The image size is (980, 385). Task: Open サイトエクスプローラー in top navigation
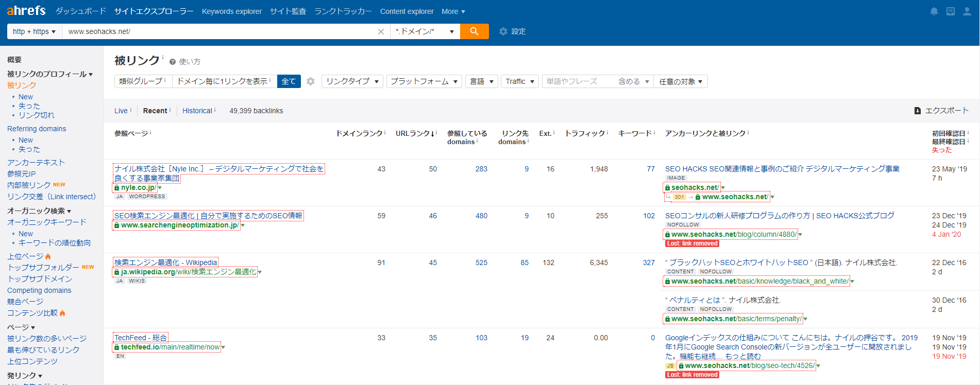154,11
